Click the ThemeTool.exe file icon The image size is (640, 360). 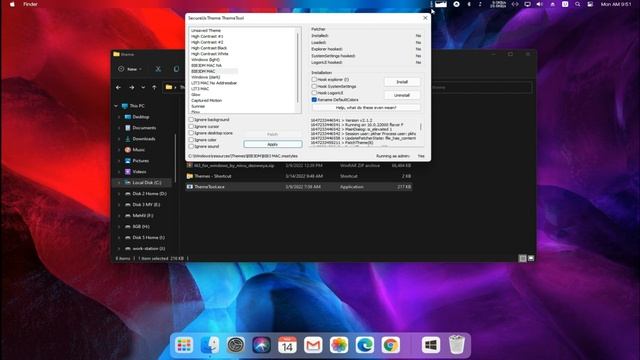pos(190,187)
